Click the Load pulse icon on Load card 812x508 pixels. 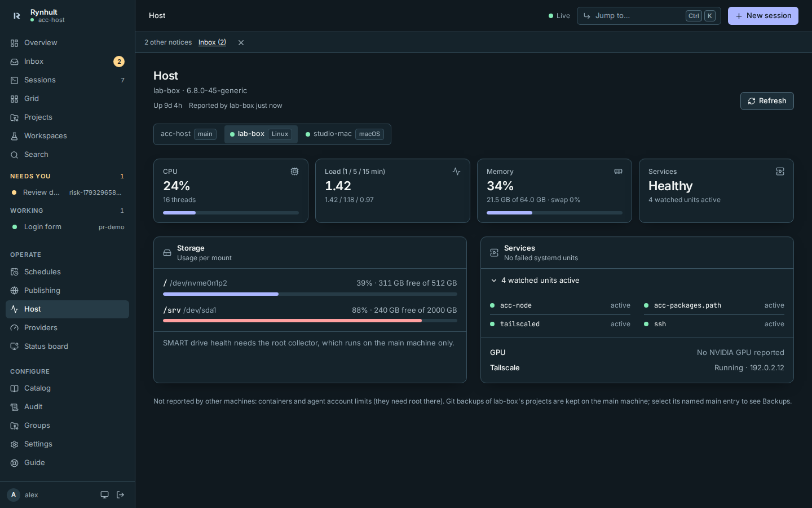(456, 172)
